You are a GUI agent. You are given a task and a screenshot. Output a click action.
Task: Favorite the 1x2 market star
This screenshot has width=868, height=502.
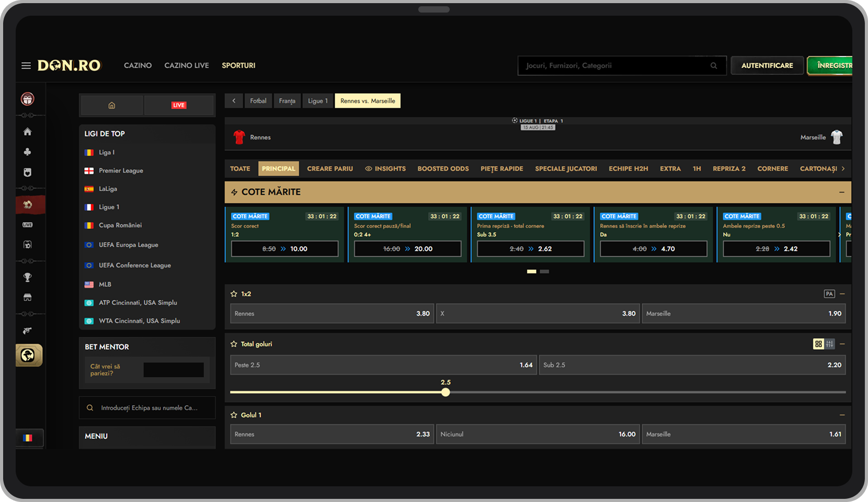(234, 294)
